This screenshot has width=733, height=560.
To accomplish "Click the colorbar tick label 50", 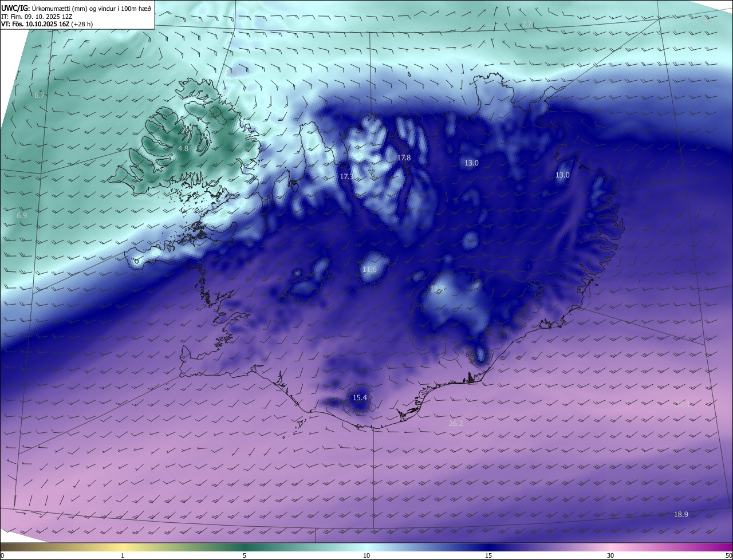I will [728, 555].
